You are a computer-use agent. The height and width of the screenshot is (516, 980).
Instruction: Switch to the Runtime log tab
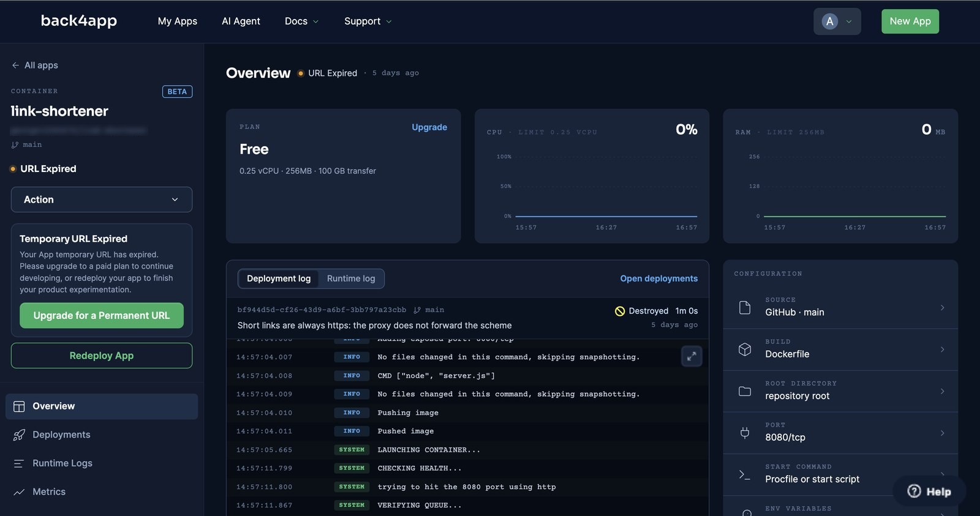click(351, 279)
